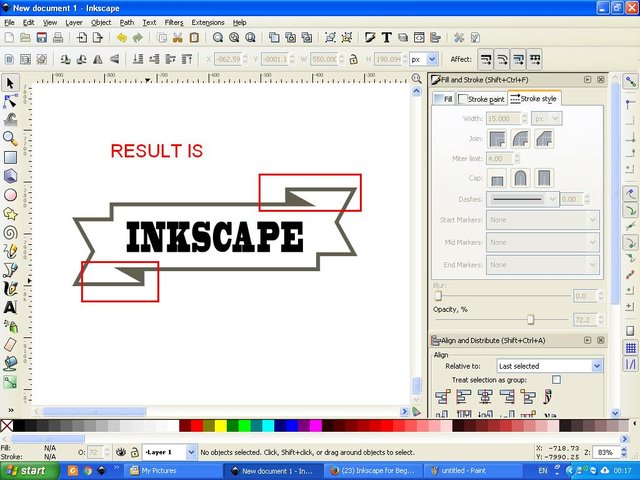Redo the last undone action

(x=138, y=38)
